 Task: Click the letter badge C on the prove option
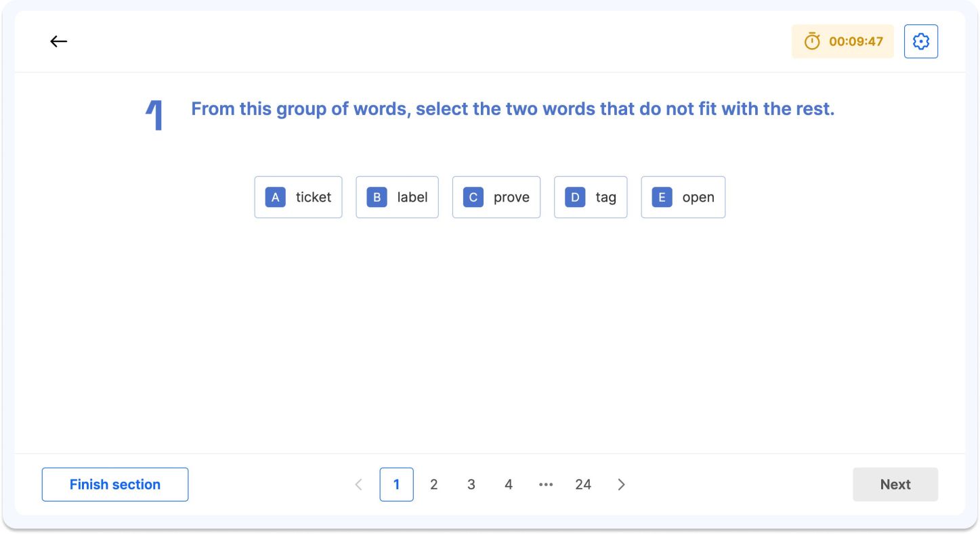(473, 197)
